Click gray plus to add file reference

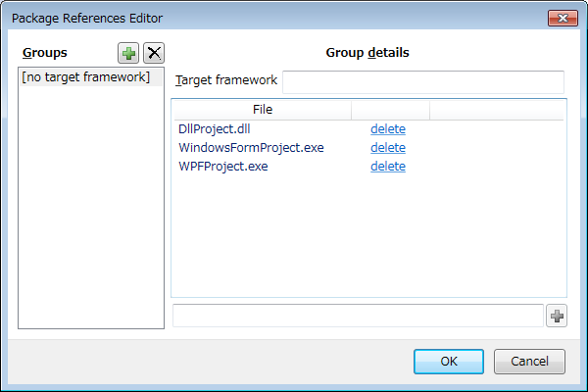pyautogui.click(x=557, y=316)
